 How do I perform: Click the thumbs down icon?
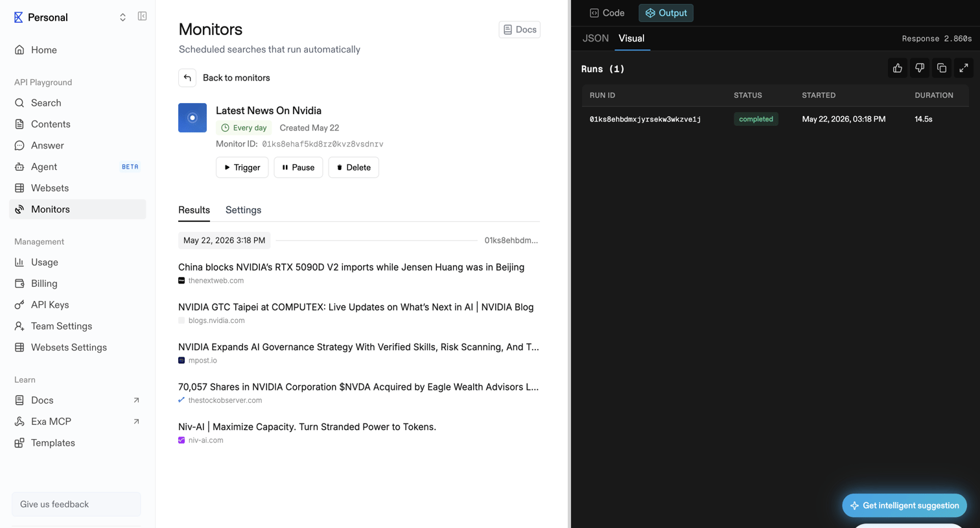coord(920,68)
